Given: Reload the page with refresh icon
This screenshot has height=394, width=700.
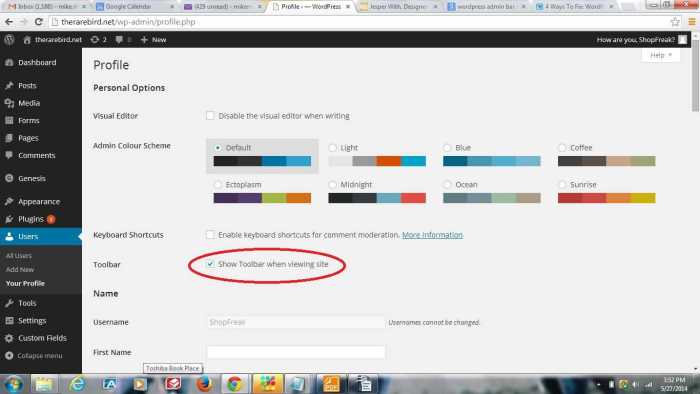Looking at the screenshot, I should [x=39, y=21].
